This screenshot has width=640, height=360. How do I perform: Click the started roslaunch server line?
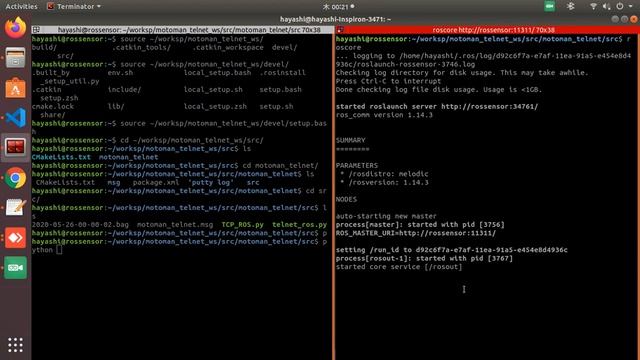(437, 107)
